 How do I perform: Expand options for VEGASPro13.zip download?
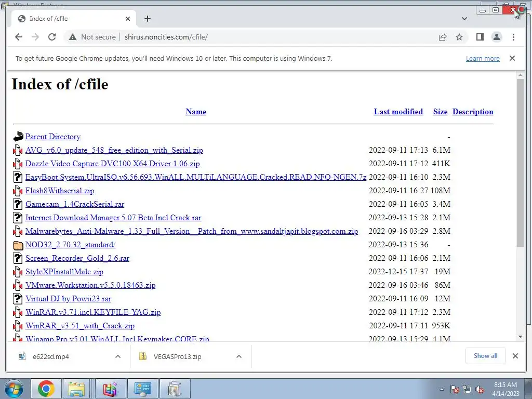click(x=239, y=356)
